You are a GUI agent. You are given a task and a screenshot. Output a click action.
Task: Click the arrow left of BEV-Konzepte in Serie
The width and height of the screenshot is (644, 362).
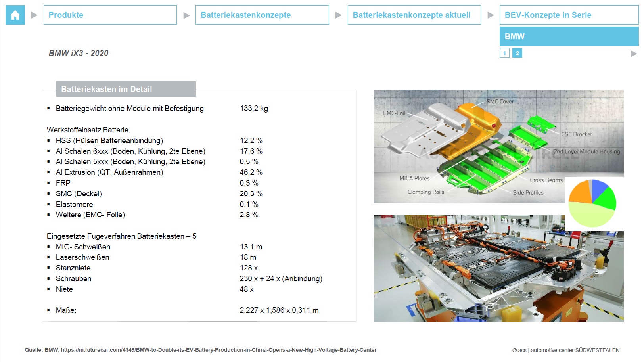(491, 15)
